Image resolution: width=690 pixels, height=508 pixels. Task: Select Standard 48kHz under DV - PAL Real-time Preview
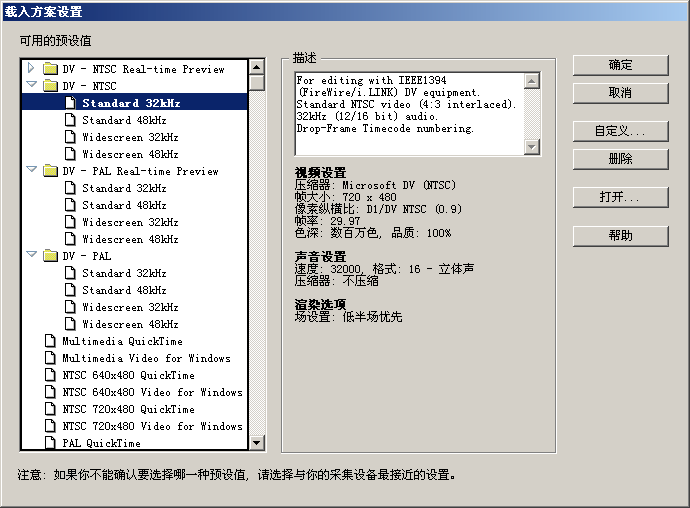click(x=125, y=205)
